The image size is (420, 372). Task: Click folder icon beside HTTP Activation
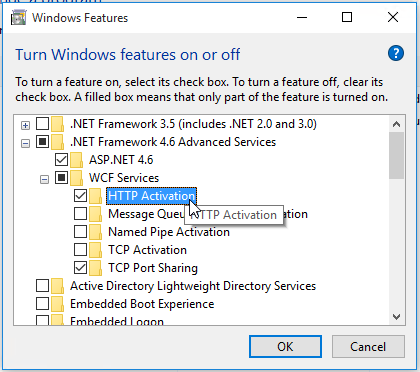coord(96,196)
